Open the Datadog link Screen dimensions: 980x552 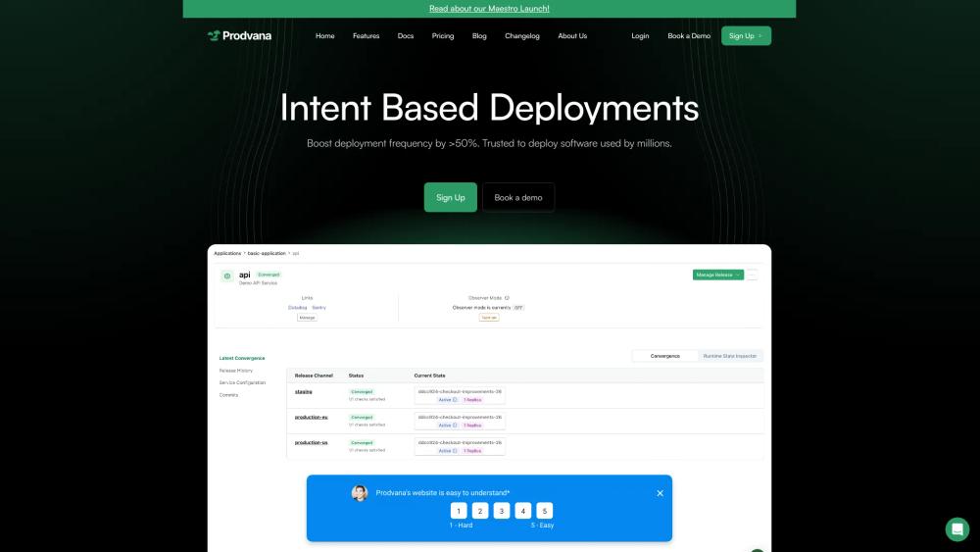point(298,308)
